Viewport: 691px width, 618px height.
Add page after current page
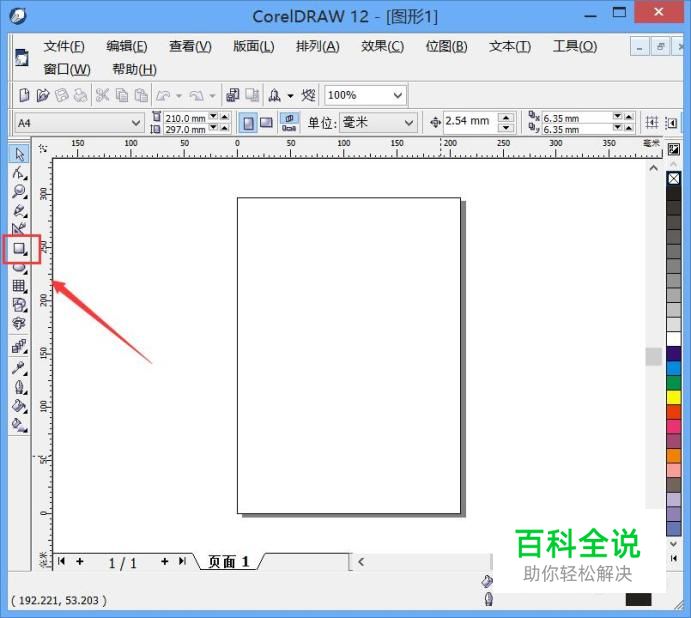[164, 561]
